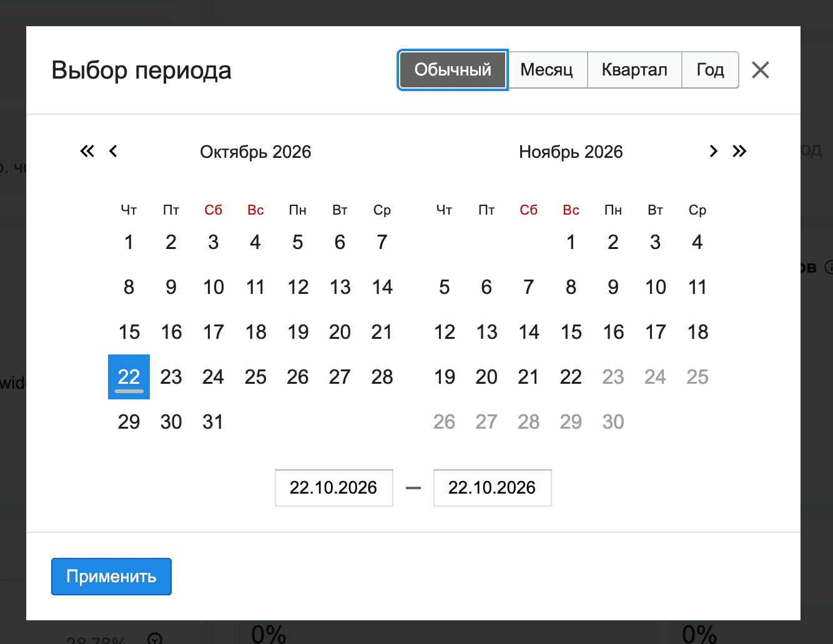Viewport: 833px width, 644px height.
Task: Pick October 25 in the calendar
Action: (255, 377)
